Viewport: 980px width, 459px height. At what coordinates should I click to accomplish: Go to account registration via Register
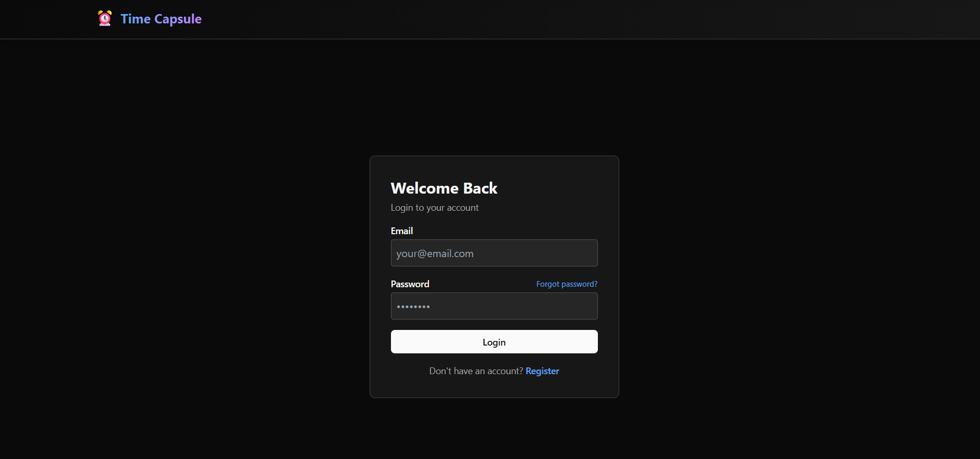pos(542,371)
